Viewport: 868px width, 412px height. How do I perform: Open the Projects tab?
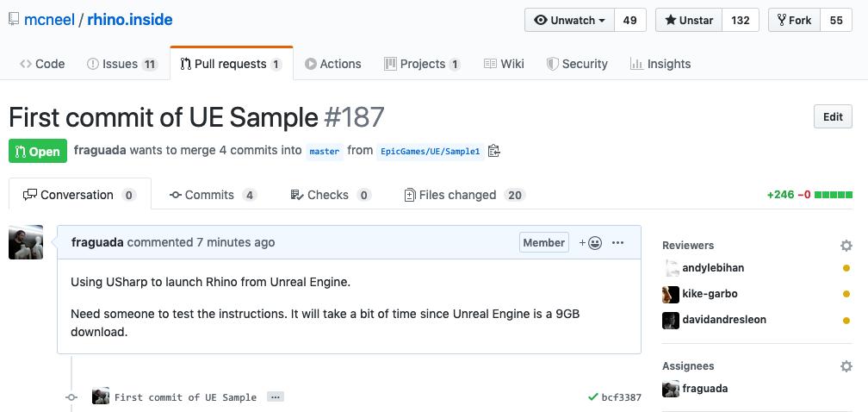(422, 64)
